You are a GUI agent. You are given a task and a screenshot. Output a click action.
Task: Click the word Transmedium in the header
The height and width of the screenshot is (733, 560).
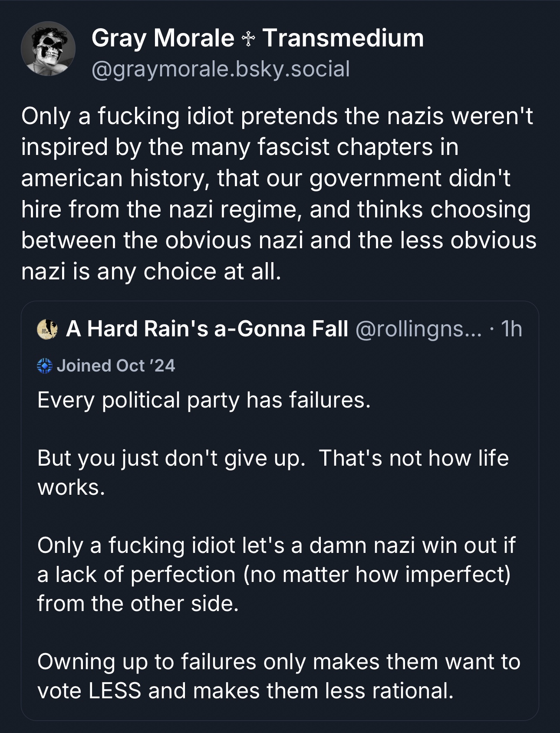(x=343, y=38)
